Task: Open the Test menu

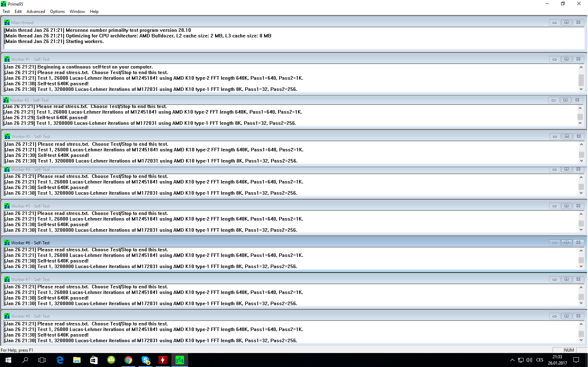Action: click(6, 12)
